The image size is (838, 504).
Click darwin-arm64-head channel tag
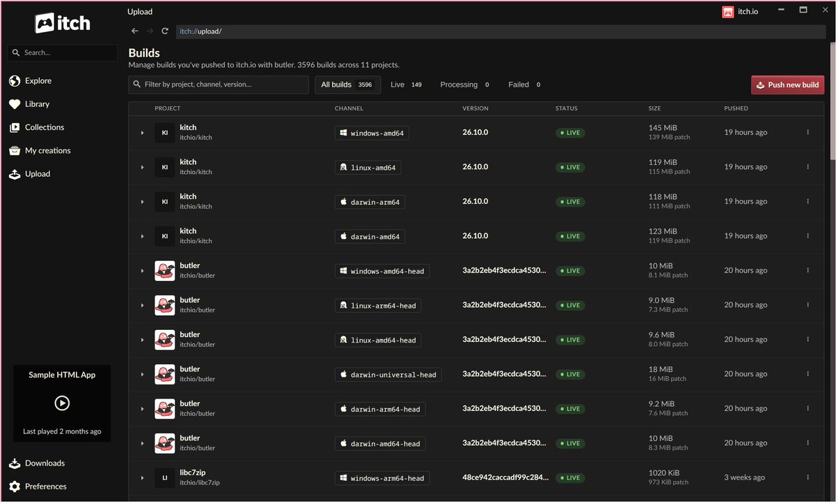tap(380, 410)
